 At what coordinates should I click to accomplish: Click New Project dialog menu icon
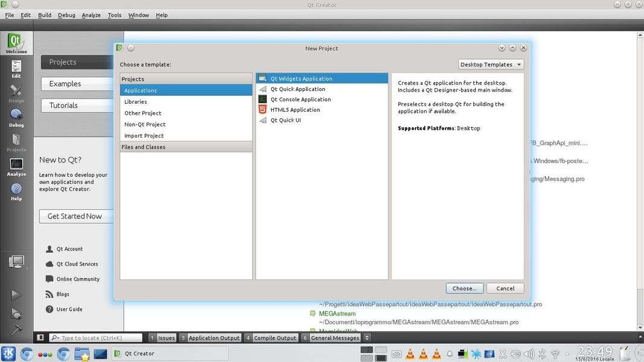(x=120, y=48)
